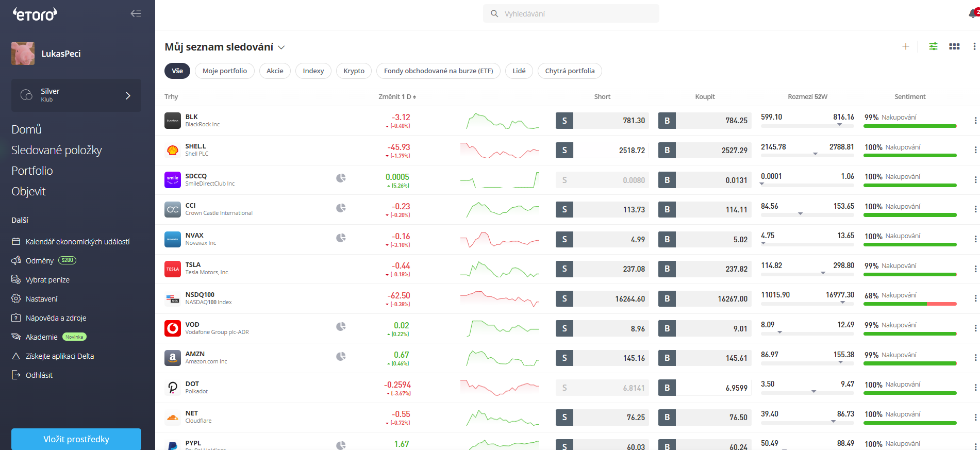Select Fondy obchodované na burze (ETF) filter

(439, 71)
